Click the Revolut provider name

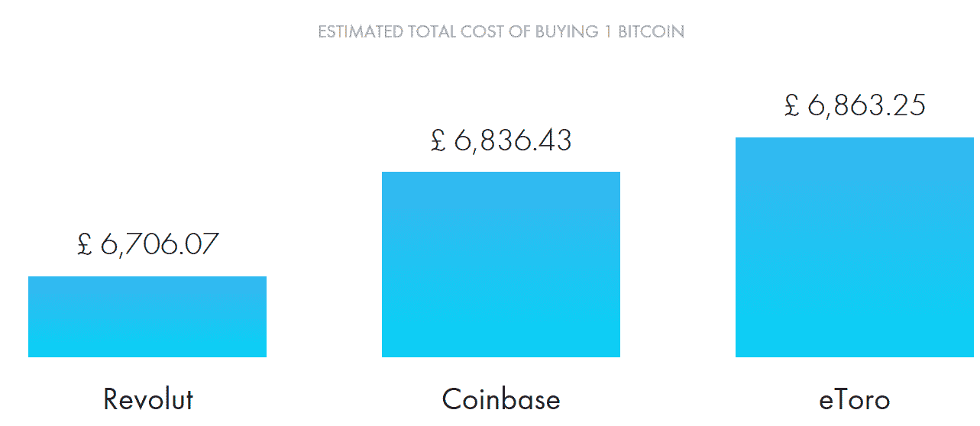pyautogui.click(x=148, y=399)
